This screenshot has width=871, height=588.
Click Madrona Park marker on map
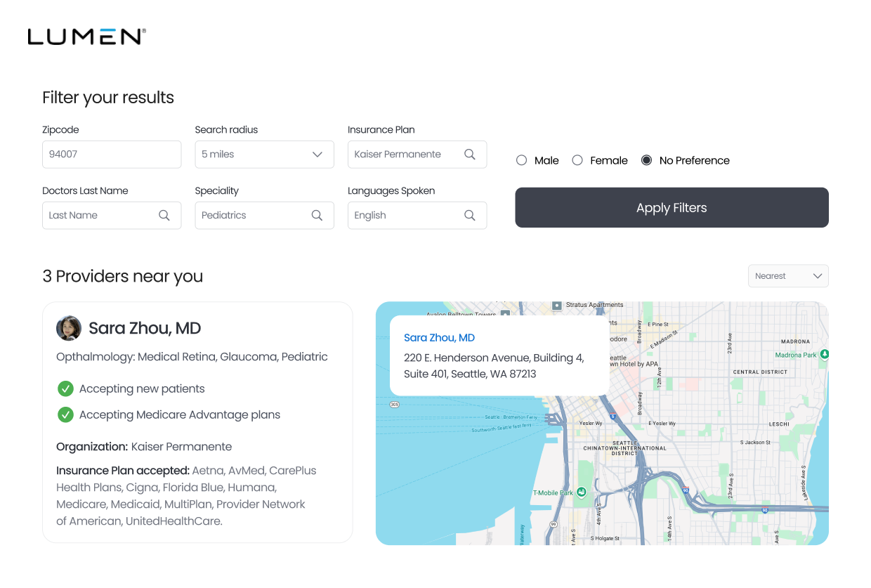tap(824, 354)
